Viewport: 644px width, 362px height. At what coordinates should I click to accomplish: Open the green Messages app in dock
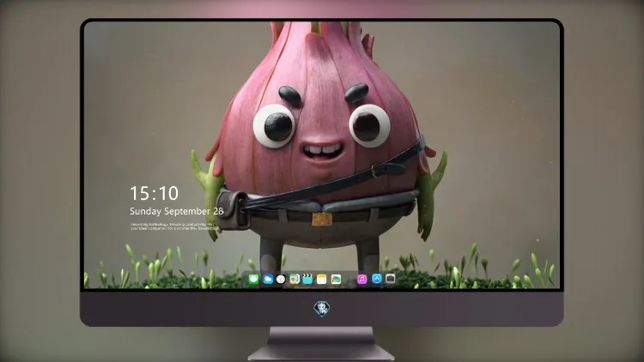tap(253, 280)
